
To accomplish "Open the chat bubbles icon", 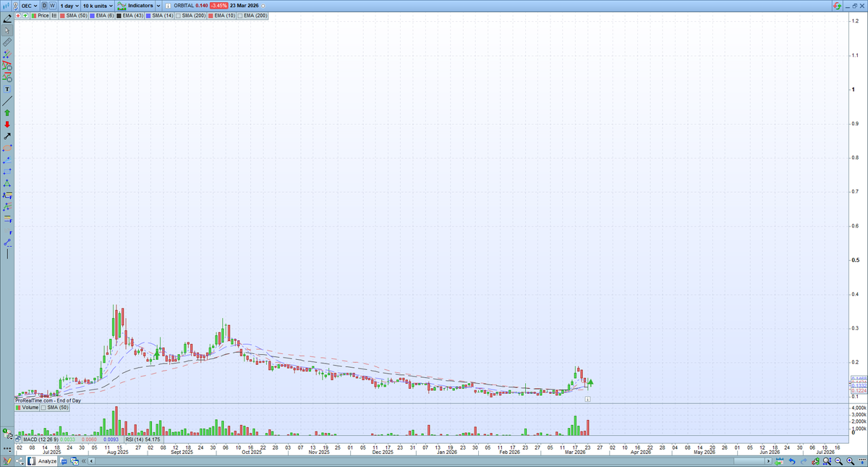I will point(64,460).
